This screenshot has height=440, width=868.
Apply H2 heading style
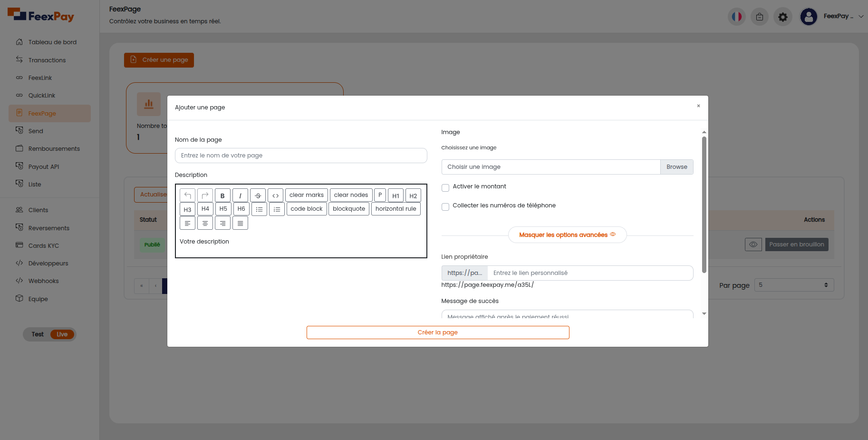point(413,196)
